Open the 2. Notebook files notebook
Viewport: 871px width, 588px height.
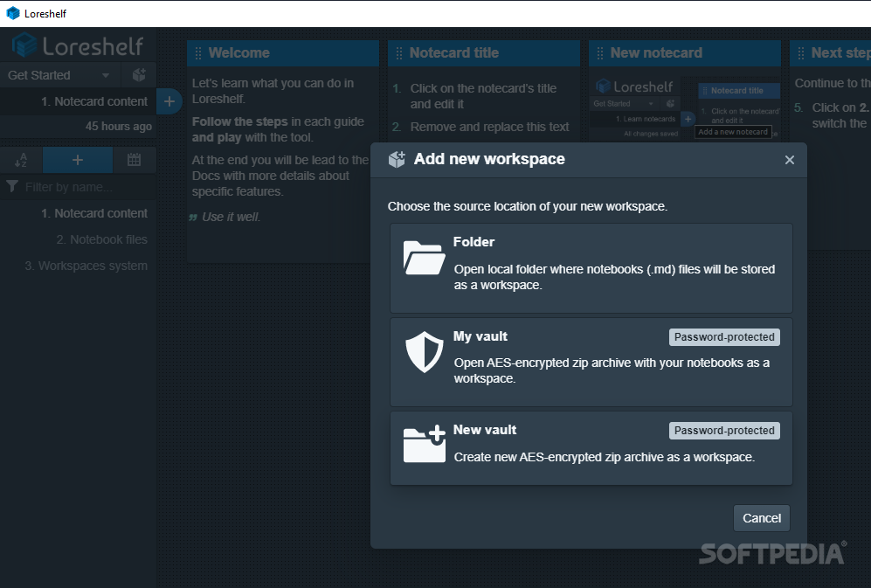pos(78,239)
